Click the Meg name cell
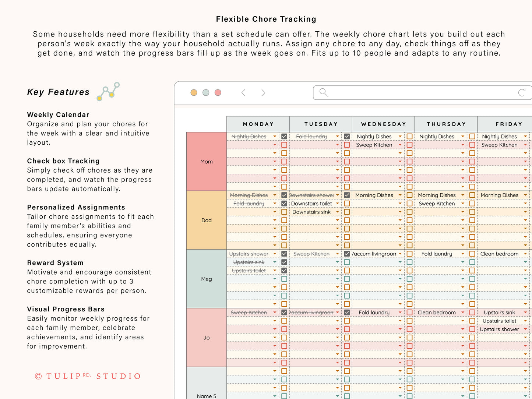 (207, 279)
